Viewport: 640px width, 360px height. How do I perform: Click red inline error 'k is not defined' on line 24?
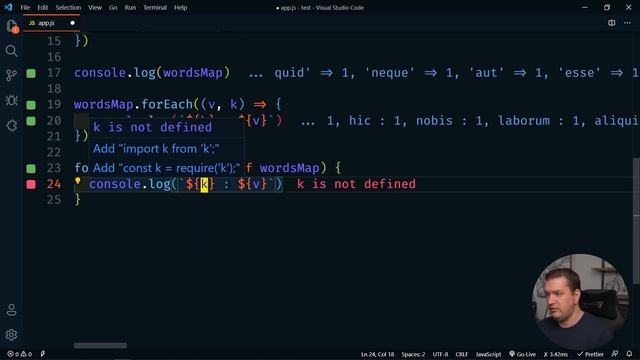click(356, 184)
